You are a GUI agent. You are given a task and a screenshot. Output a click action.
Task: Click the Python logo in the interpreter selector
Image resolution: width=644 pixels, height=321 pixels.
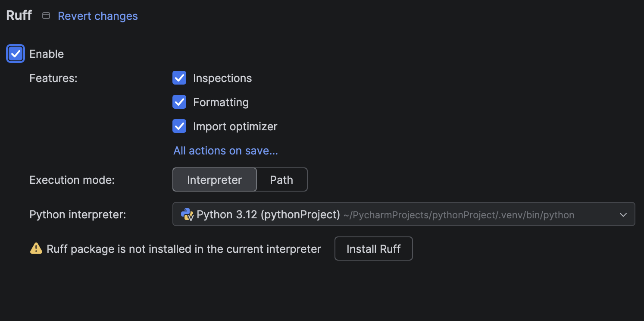pos(188,214)
